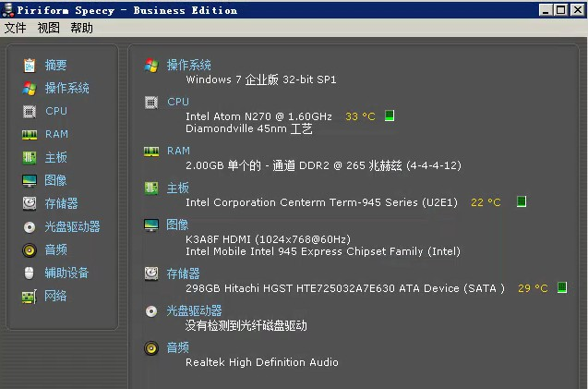The image size is (588, 389).
Task: Go to the 主板 sidebar section
Action: [x=56, y=157]
